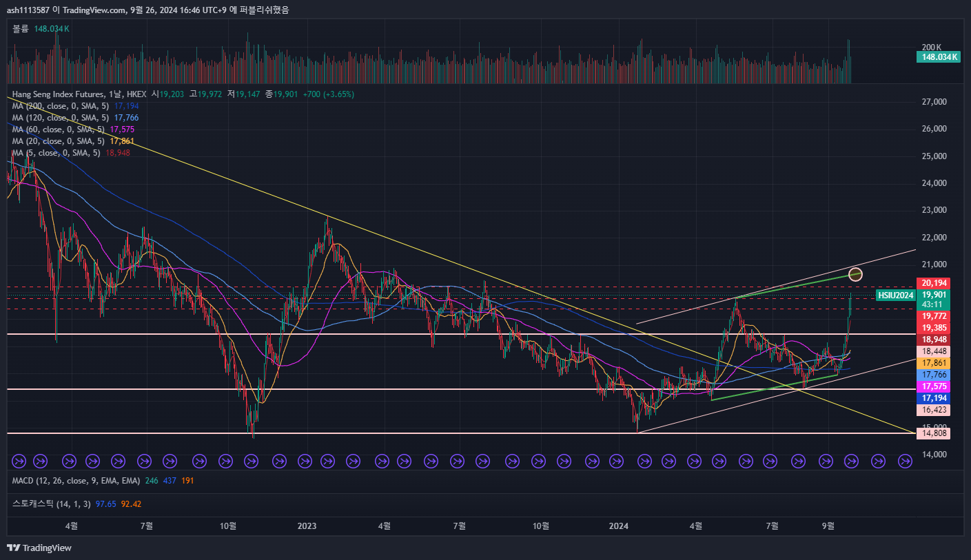Click the 14,808 price level label
The image size is (971, 560).
coord(934,433)
